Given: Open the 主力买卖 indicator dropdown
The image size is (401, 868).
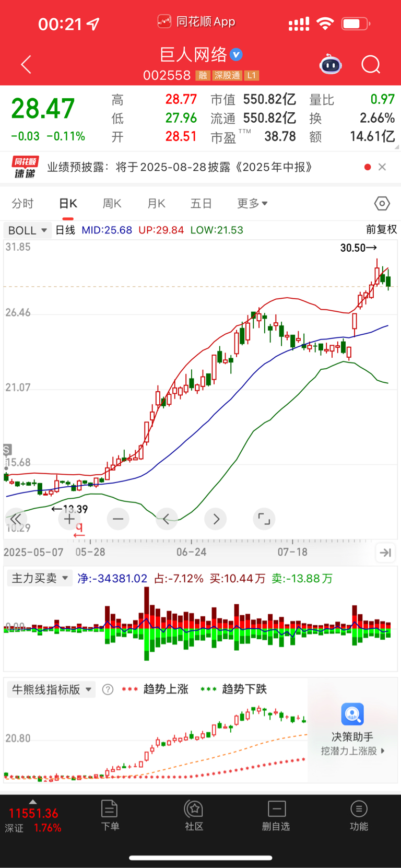Looking at the screenshot, I should [40, 578].
